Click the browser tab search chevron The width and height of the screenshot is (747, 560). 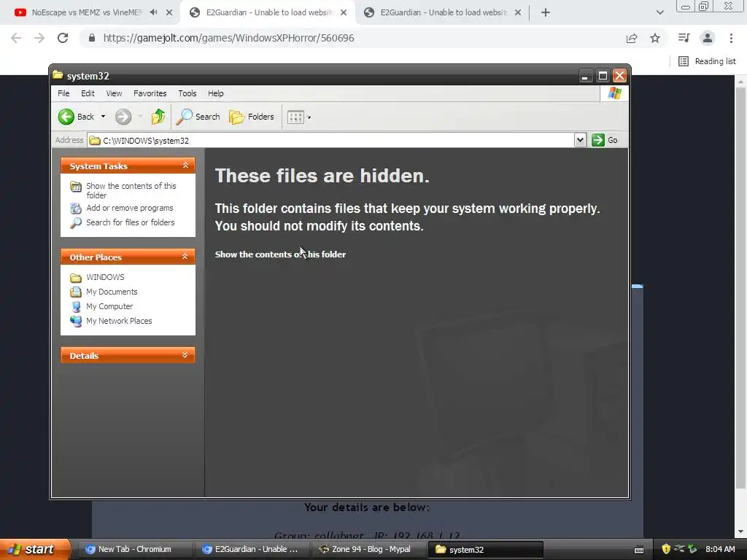tap(659, 12)
